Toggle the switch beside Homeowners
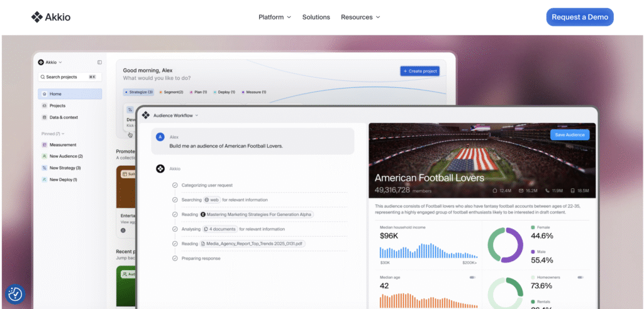The height and width of the screenshot is (309, 644). (x=580, y=278)
